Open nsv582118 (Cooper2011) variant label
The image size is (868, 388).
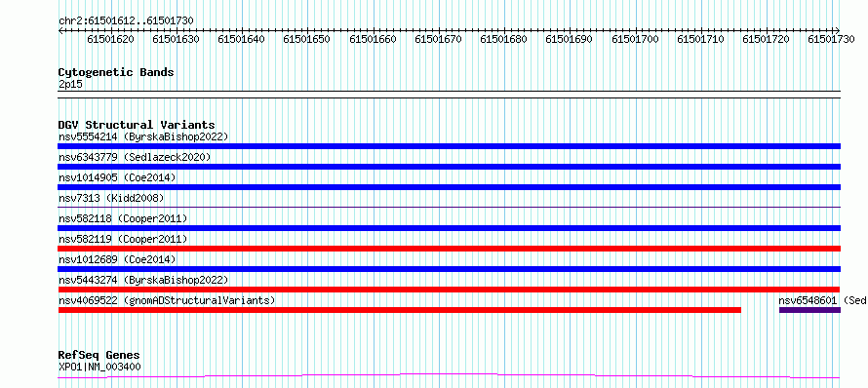pyautogui.click(x=123, y=218)
